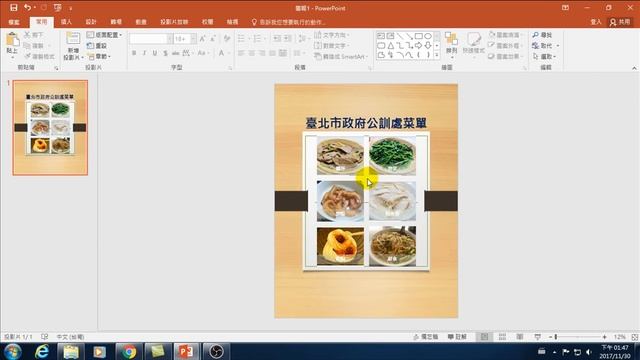Open Change Case (Aa) dropdown
Screen dimensions: 640x360
(x=202, y=53)
